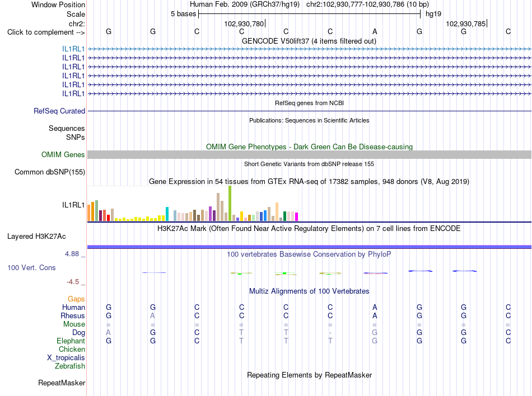Click the Window Position label
The height and width of the screenshot is (396, 532).
pyautogui.click(x=58, y=4)
